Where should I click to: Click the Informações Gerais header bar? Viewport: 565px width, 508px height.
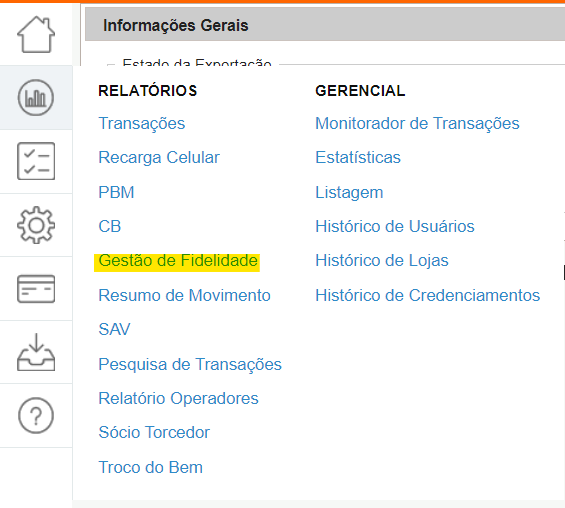[x=325, y=24]
